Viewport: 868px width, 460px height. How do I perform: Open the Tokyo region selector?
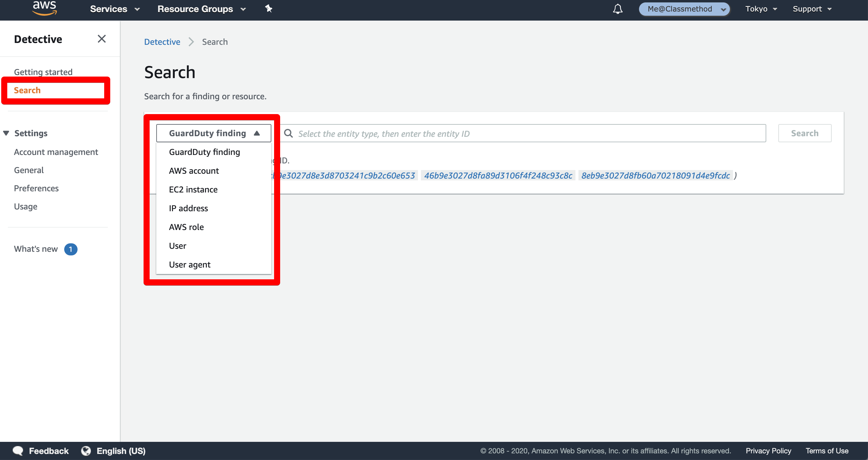(761, 9)
